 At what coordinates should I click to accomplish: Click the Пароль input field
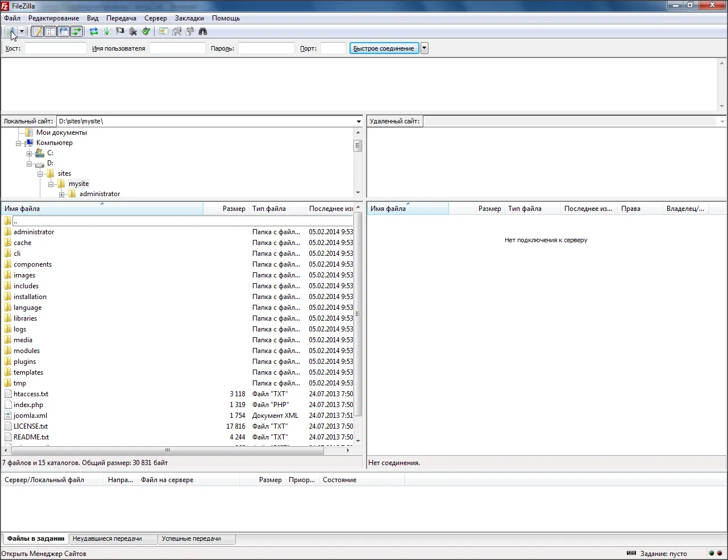click(267, 48)
